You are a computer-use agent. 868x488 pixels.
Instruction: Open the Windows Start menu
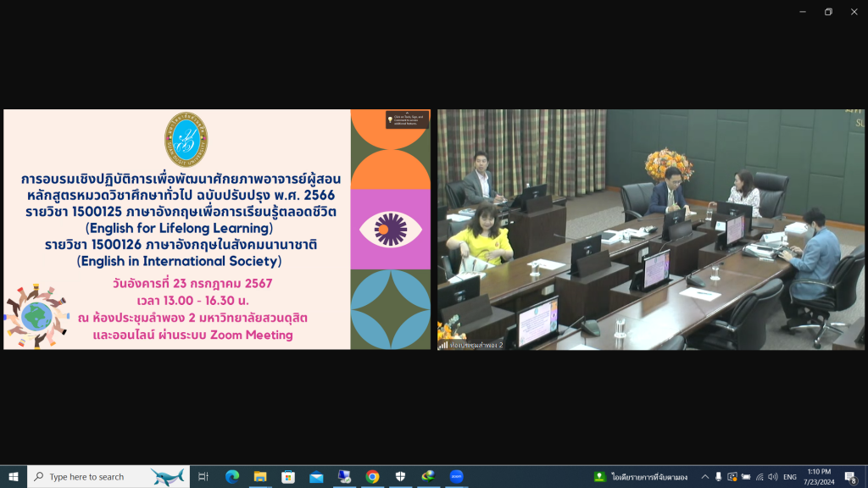point(14,477)
